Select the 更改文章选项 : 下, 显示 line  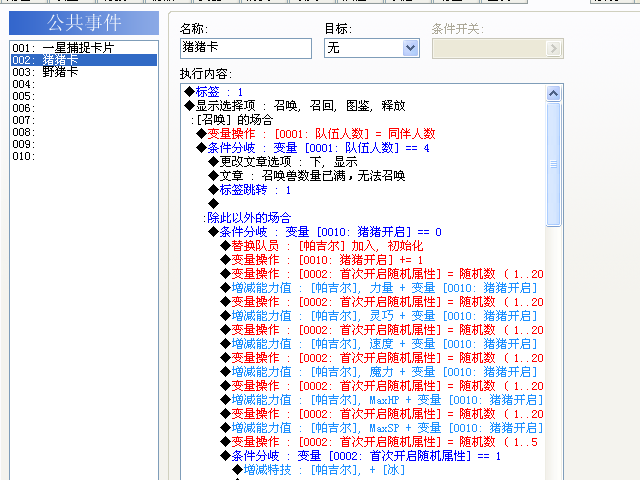[283, 162]
